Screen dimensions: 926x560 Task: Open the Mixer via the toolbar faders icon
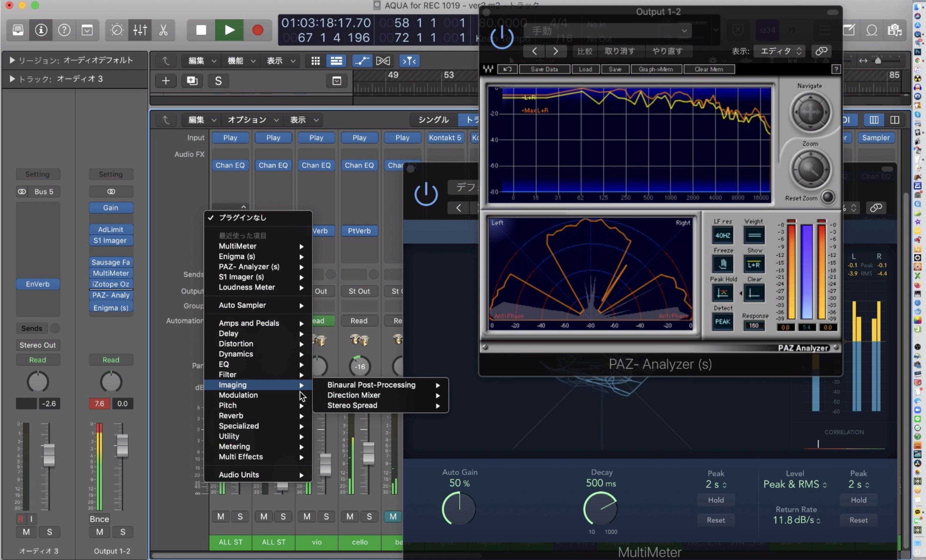coord(140,30)
